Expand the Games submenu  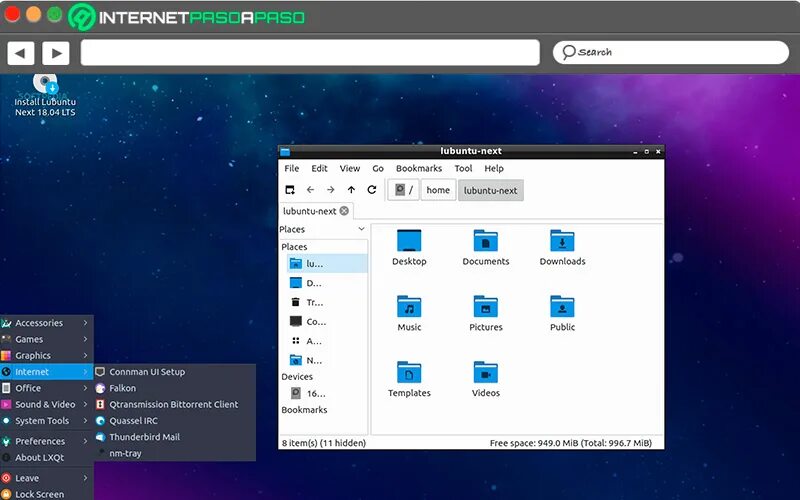pyautogui.click(x=46, y=339)
